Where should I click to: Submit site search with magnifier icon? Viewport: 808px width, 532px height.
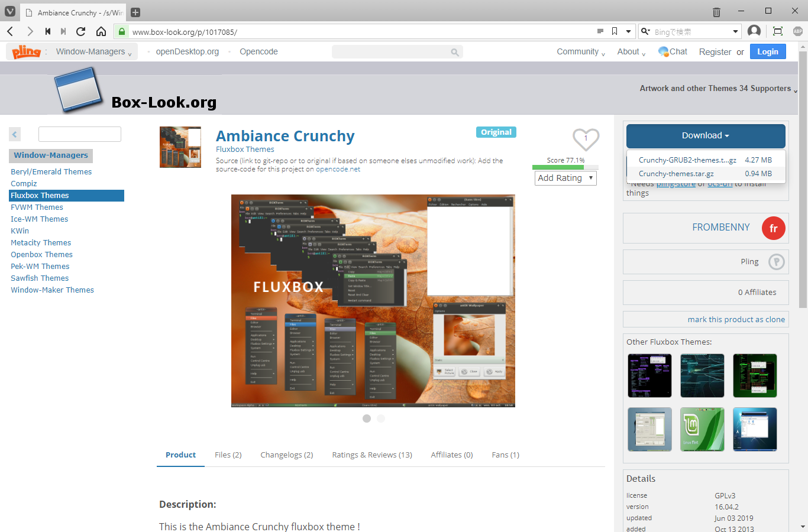pyautogui.click(x=455, y=52)
